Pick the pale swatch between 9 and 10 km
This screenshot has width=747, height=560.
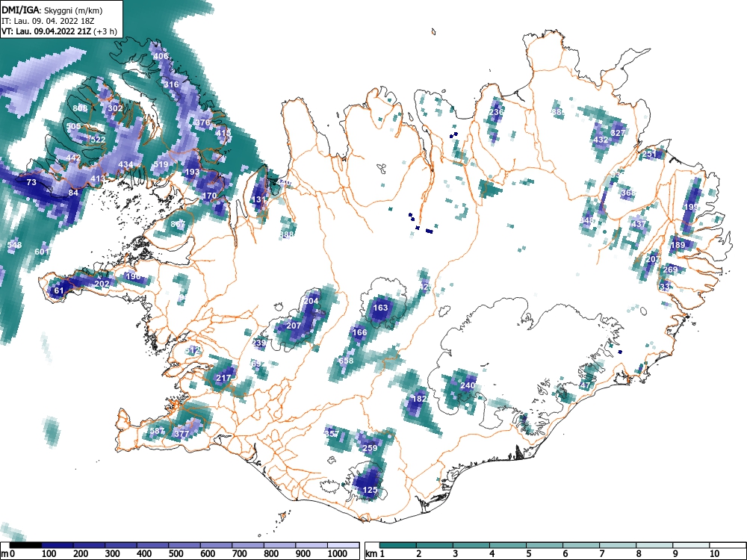coord(691,545)
